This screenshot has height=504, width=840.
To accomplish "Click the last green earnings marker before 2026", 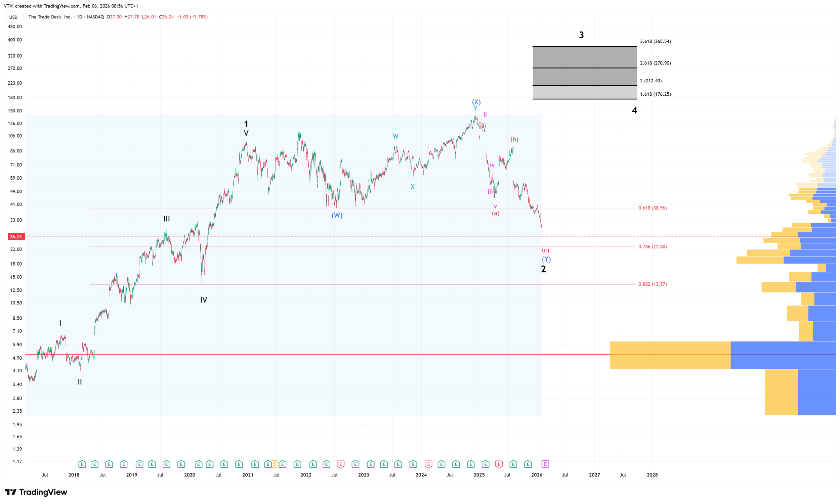I will pyautogui.click(x=528, y=464).
